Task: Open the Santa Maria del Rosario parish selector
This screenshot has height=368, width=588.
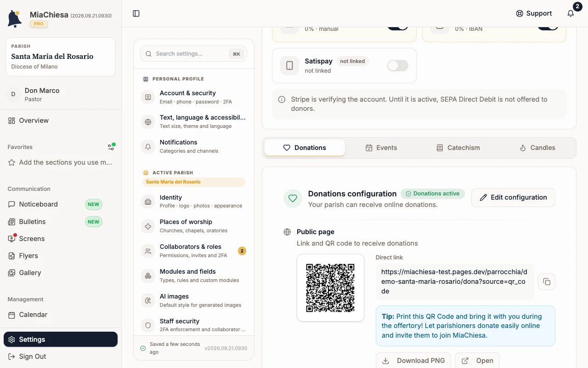Action: 61,57
